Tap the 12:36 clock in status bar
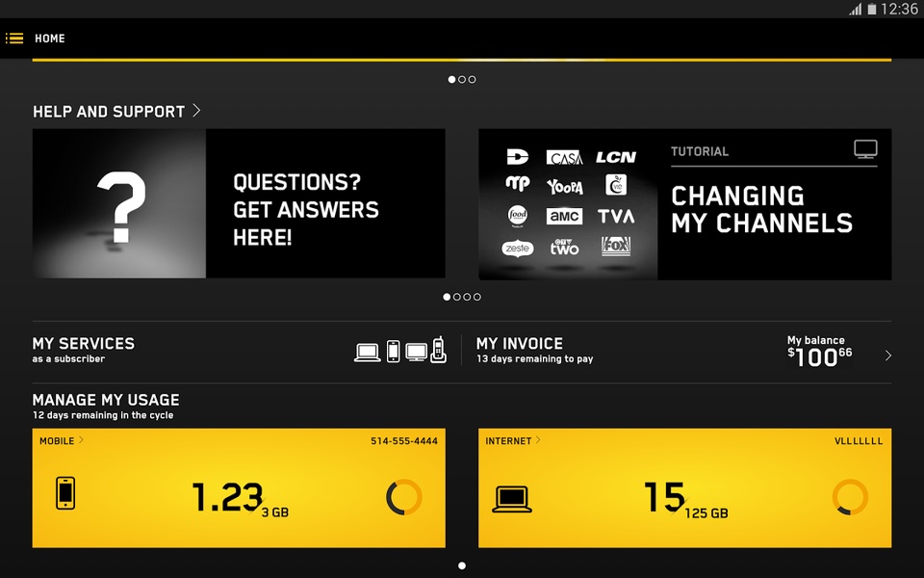The width and height of the screenshot is (924, 578). click(x=899, y=9)
